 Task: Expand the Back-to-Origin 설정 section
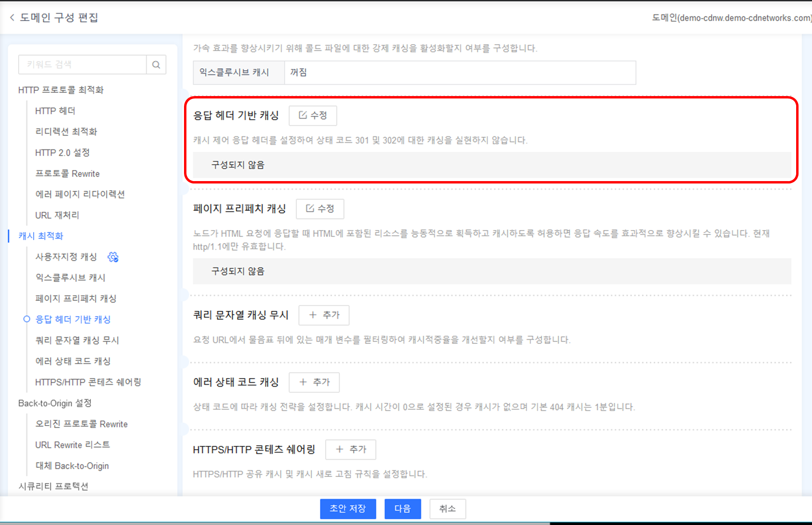(x=55, y=403)
